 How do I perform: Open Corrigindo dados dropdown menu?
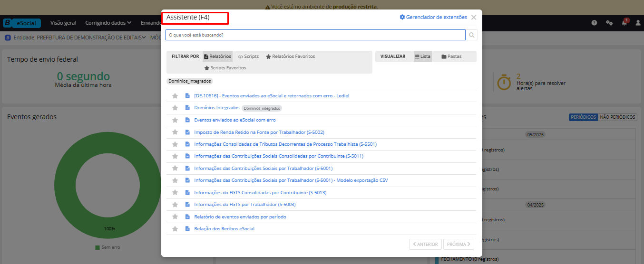click(109, 23)
